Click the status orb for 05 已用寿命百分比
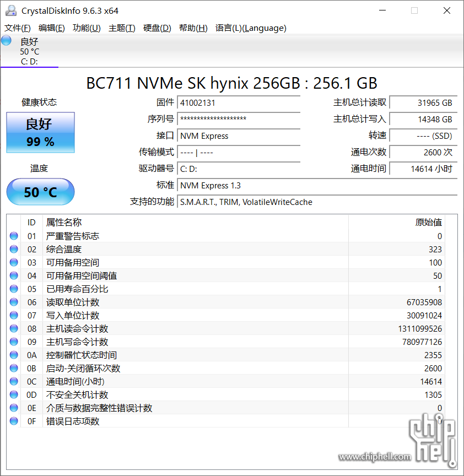This screenshot has width=464, height=476. (x=14, y=289)
